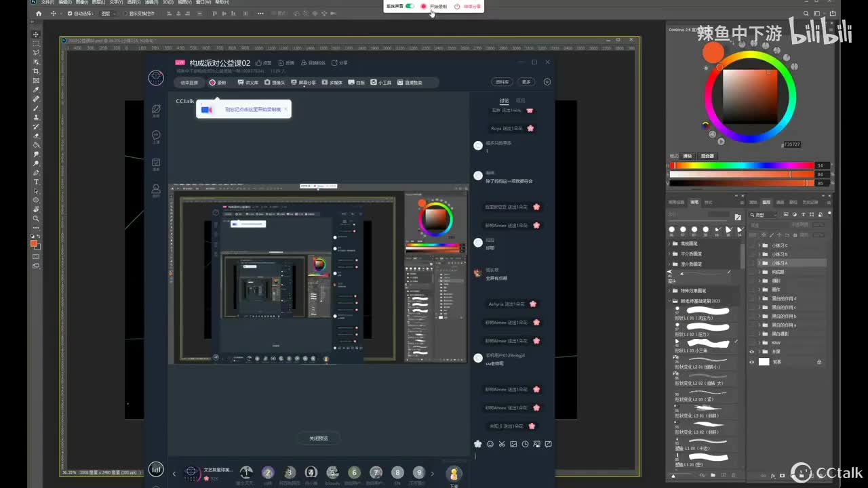Click the 资料库 button in CCtalk
868x488 pixels.
tap(502, 82)
